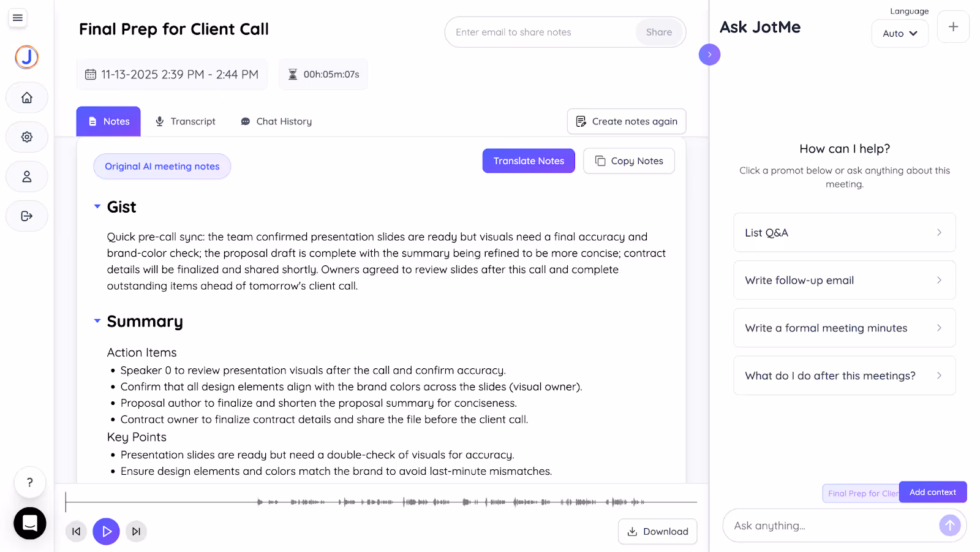This screenshot has width=980, height=552.
Task: Click the Ask anything input field
Action: 827,525
